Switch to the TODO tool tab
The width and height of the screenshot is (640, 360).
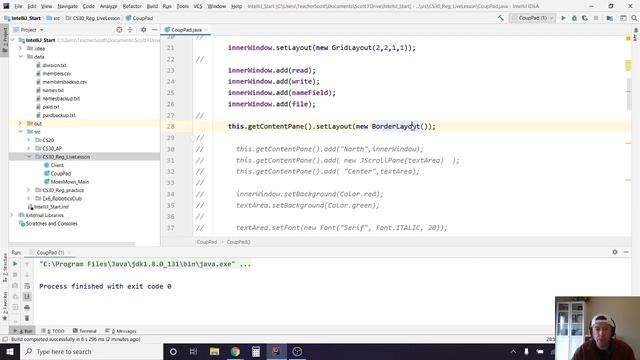pyautogui.click(x=53, y=331)
